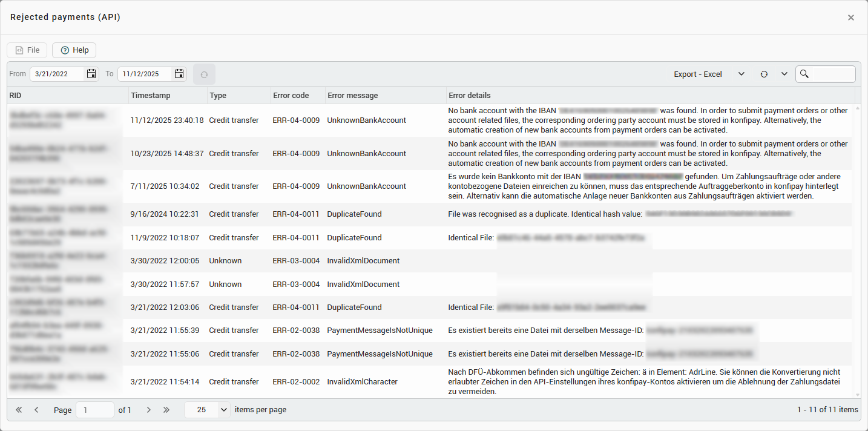Click the timestamp 9/16/2024 10:22:31
Screen dimensions: 868x431
(165, 214)
